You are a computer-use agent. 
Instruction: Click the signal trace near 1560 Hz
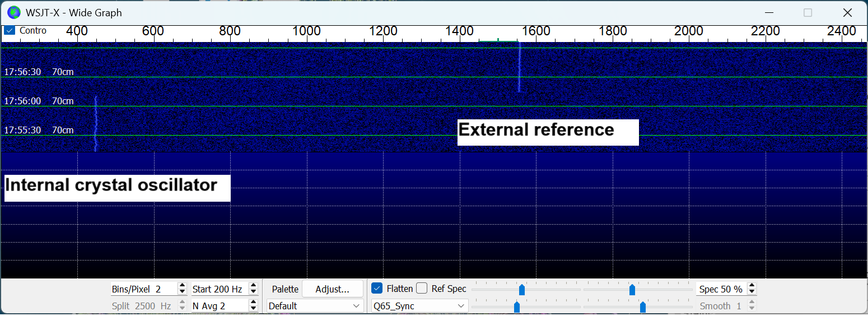click(x=519, y=67)
